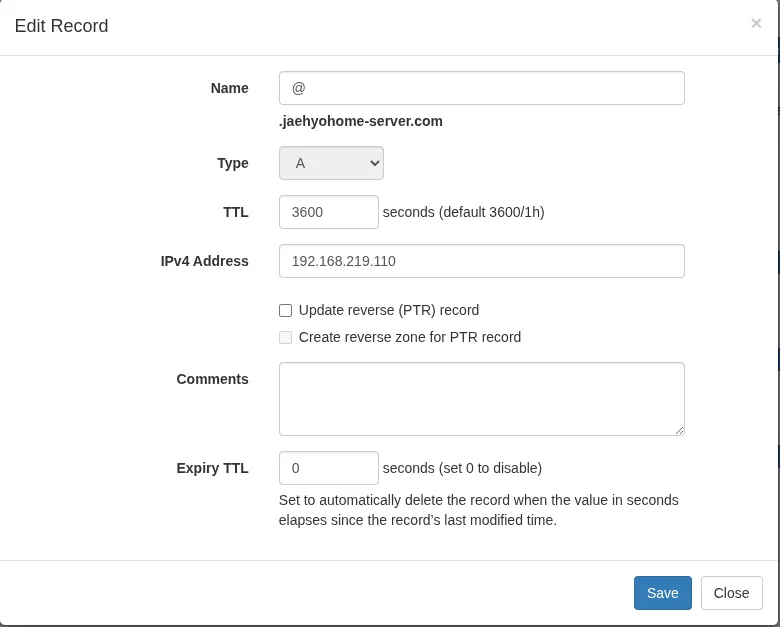Image resolution: width=780 pixels, height=627 pixels.
Task: Click the Expiry TTL input field
Action: point(329,468)
